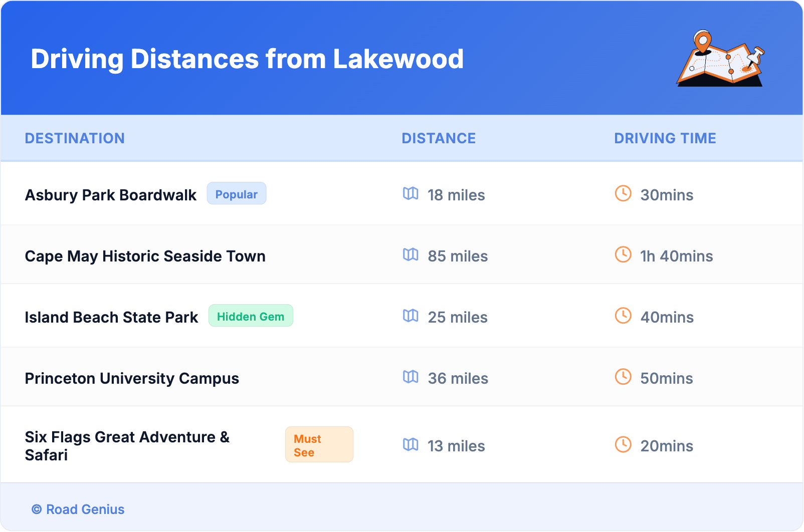Click the Popular badge

point(236,194)
